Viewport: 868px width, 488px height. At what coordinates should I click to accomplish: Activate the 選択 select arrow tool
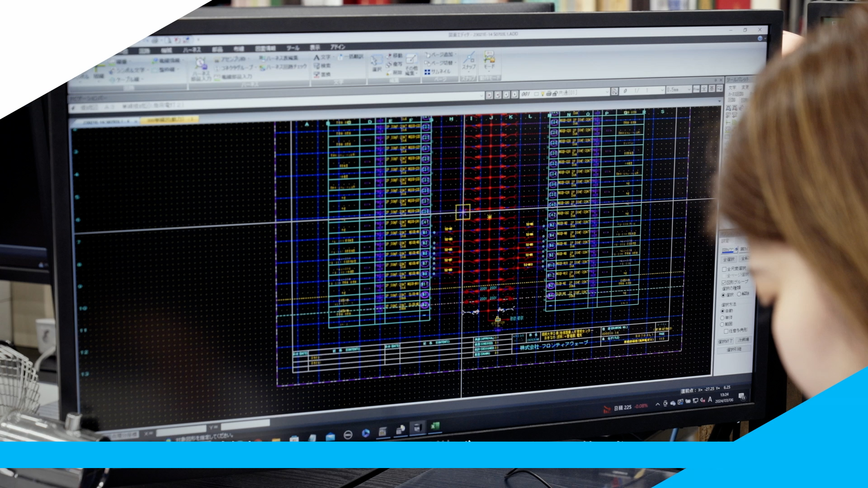coord(377,62)
